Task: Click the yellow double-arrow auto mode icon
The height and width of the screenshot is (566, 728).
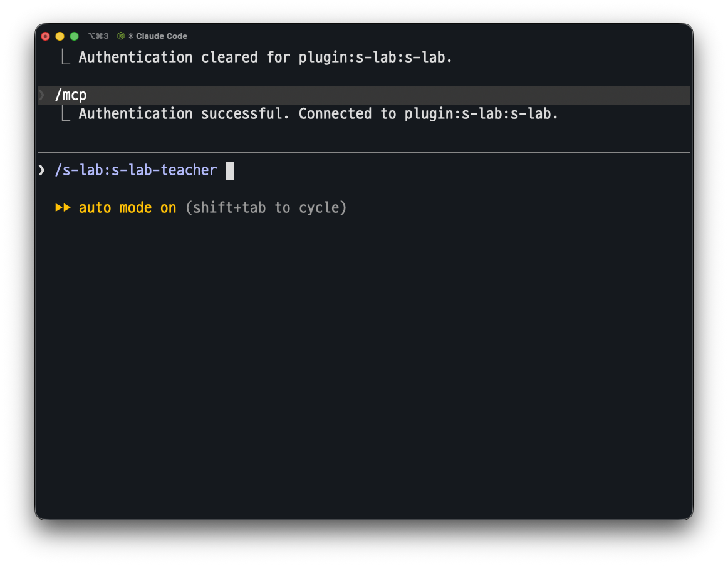Action: (63, 207)
